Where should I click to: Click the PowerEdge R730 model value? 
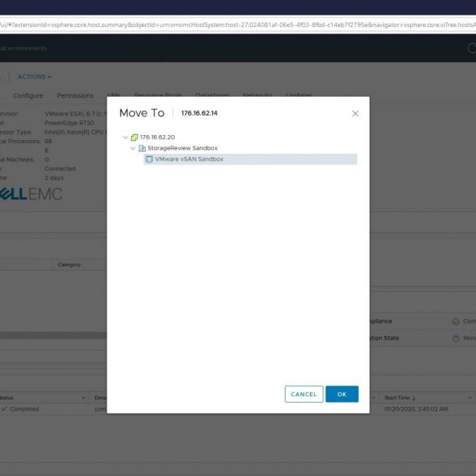(69, 123)
